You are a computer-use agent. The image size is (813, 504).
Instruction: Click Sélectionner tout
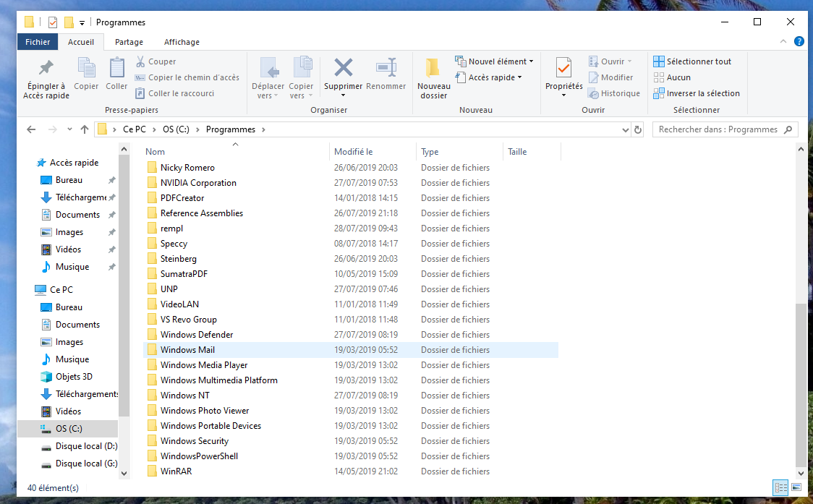point(692,61)
